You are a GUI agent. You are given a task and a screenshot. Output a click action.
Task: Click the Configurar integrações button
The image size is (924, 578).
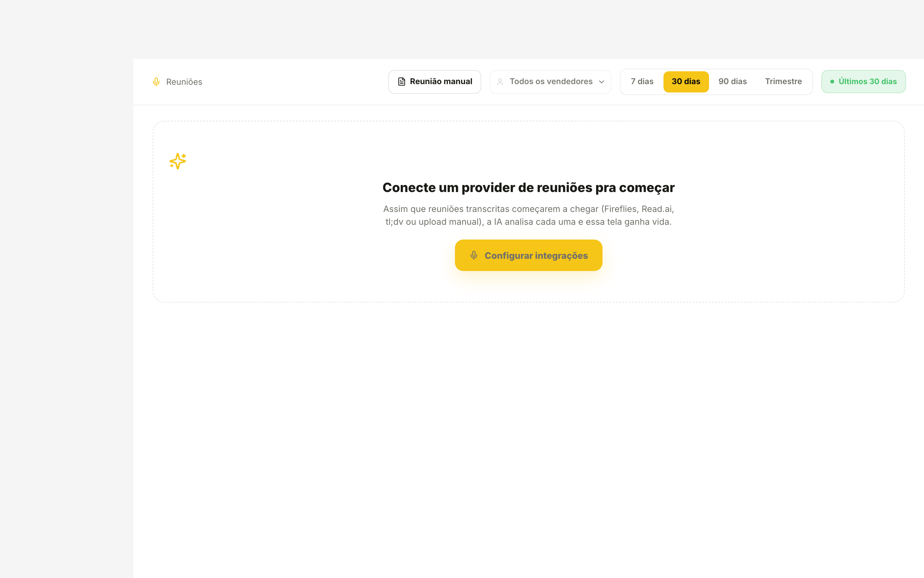point(528,255)
